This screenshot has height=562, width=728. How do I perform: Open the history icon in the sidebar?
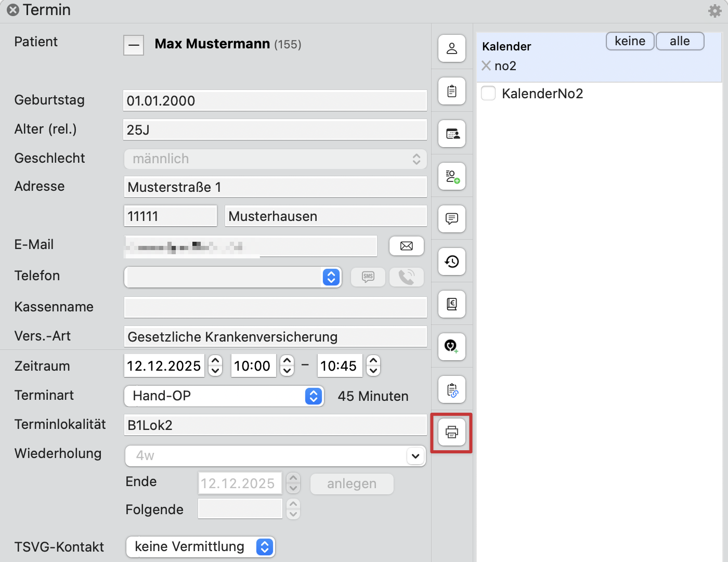451,262
